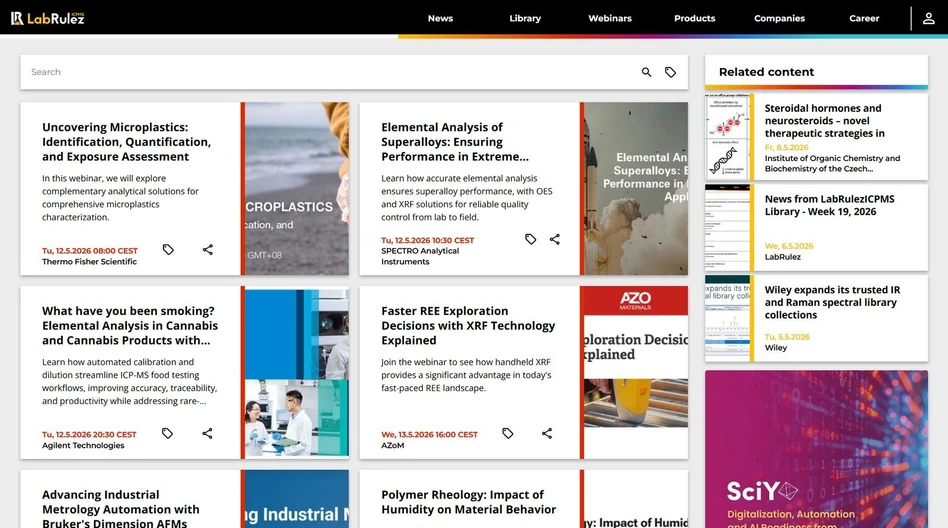Open the News menu

[x=440, y=19]
